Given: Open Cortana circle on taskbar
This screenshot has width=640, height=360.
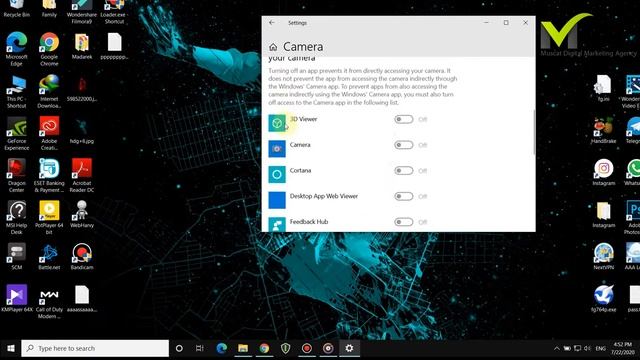Looking at the screenshot, I should pos(179,348).
